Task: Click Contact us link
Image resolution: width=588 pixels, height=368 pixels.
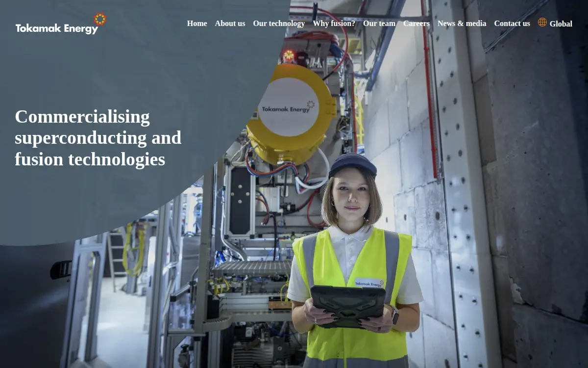Action: pyautogui.click(x=512, y=24)
